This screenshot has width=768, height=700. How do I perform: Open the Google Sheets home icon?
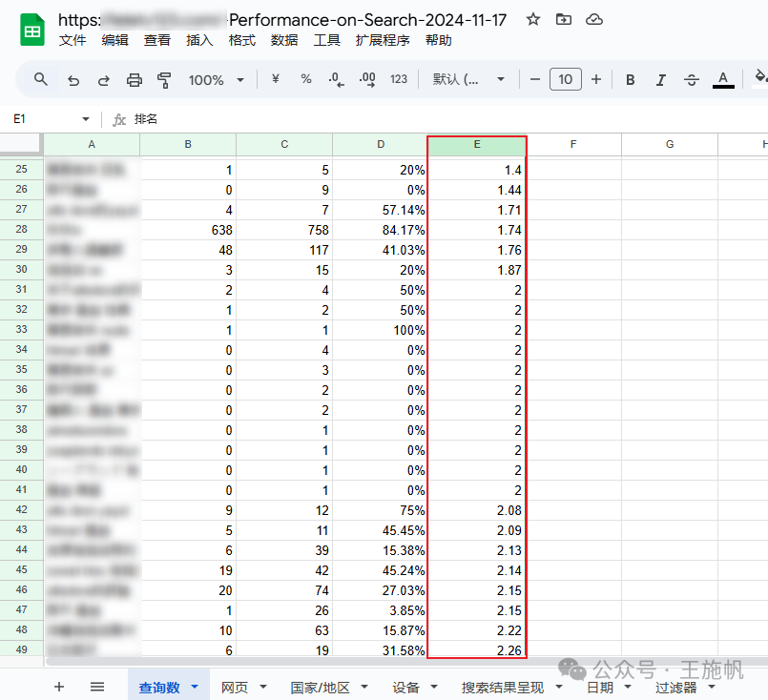(x=32, y=30)
